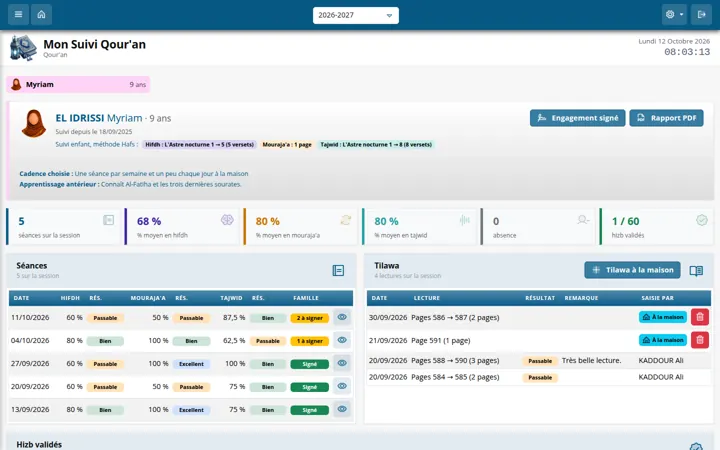Go to home via house icon
720x450 pixels.
pos(41,15)
